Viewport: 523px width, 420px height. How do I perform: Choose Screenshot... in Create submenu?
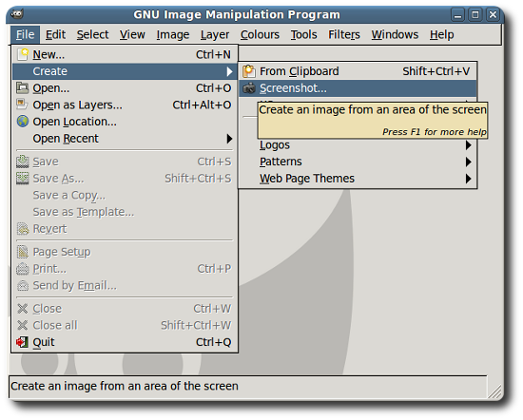pos(358,88)
